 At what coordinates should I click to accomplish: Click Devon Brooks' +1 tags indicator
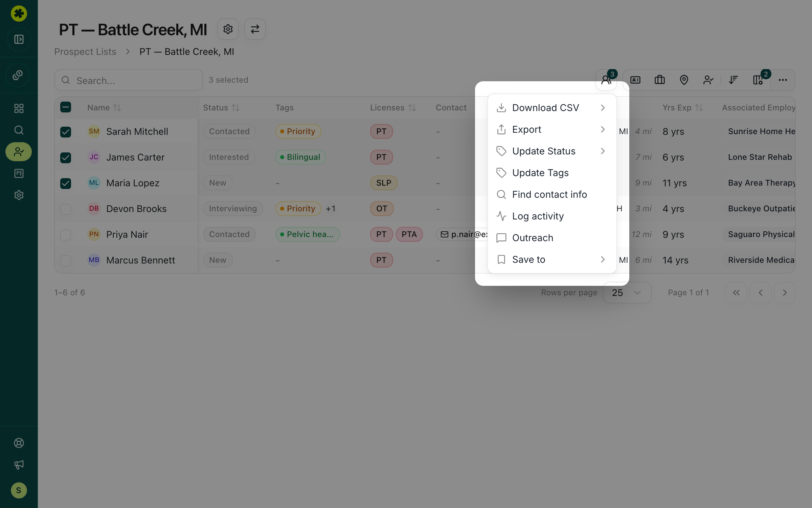[331, 209]
